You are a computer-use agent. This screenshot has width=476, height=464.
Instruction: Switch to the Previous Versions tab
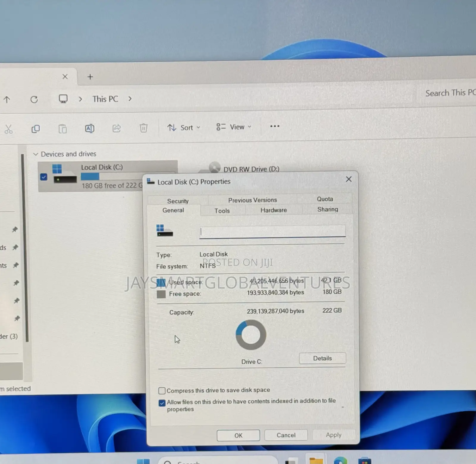(x=253, y=200)
